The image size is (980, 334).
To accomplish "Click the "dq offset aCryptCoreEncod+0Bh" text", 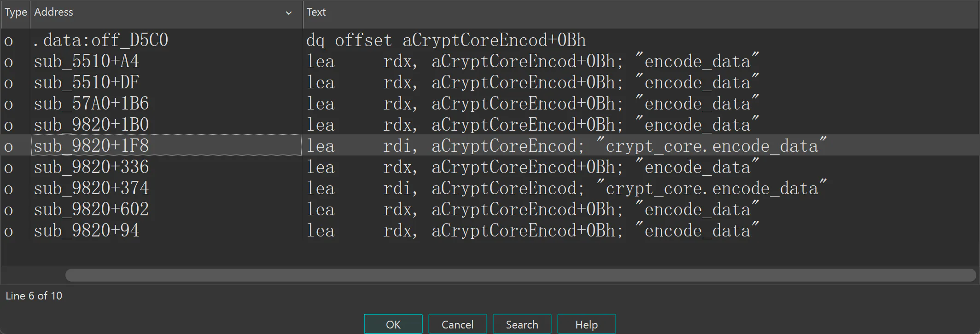I will [x=446, y=40].
